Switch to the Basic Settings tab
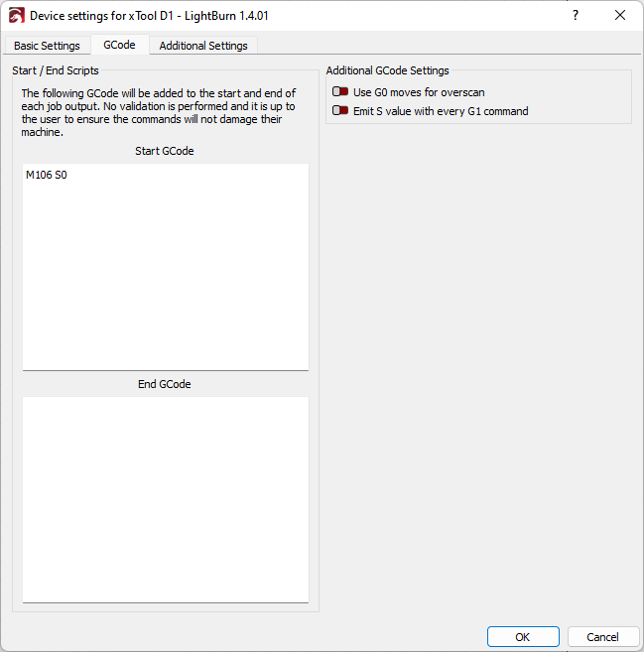 47,46
